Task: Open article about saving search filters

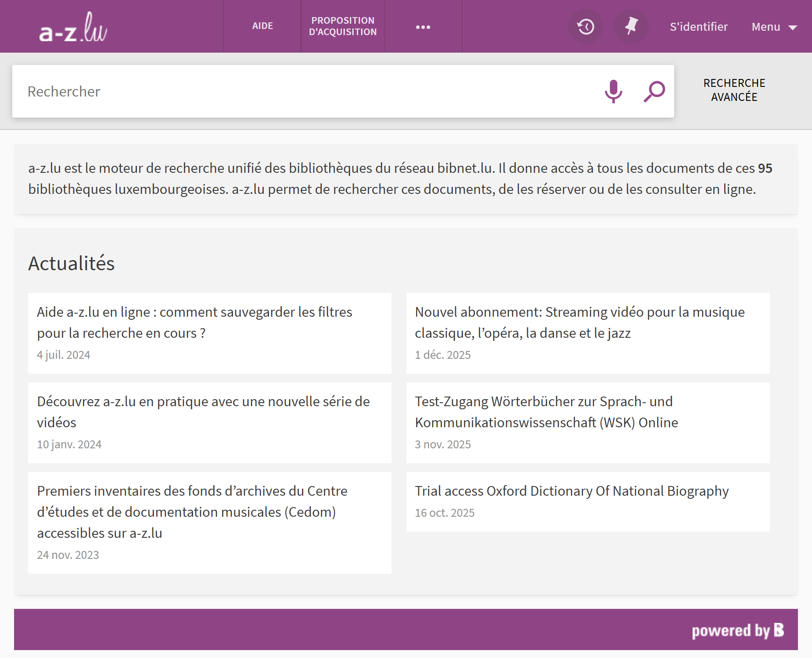Action: click(x=194, y=322)
